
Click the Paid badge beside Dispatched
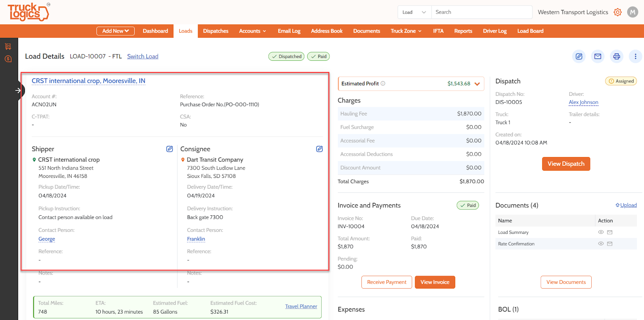(318, 56)
